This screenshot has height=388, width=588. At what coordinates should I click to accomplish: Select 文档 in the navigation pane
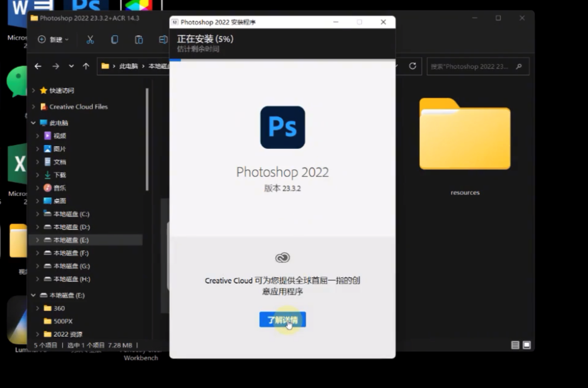[60, 162]
